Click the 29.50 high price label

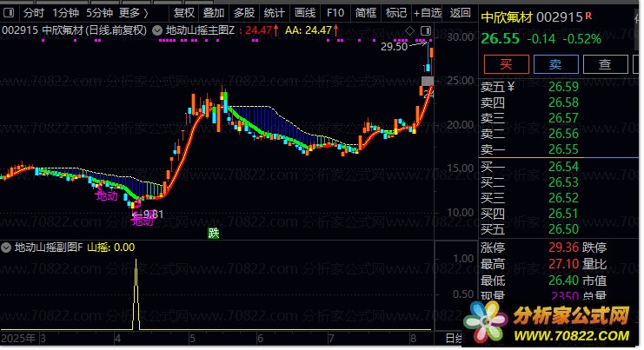point(394,46)
